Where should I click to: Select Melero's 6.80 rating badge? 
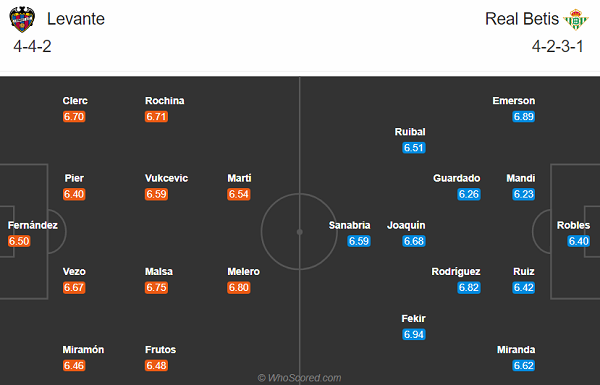pyautogui.click(x=239, y=287)
